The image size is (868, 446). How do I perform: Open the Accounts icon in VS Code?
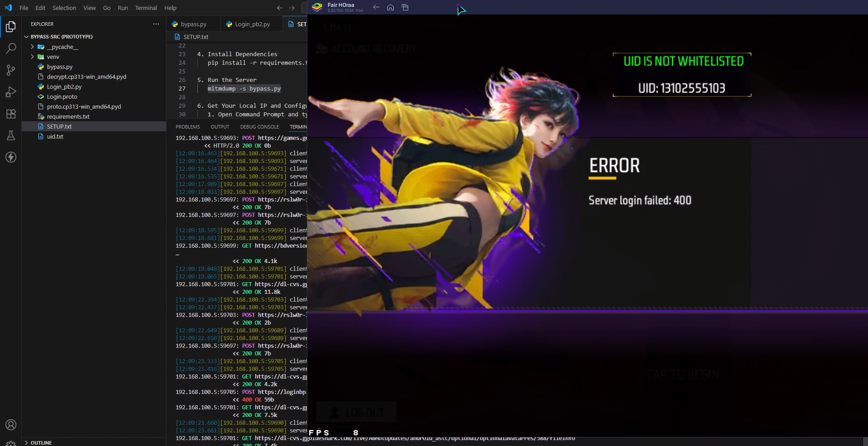pyautogui.click(x=10, y=425)
